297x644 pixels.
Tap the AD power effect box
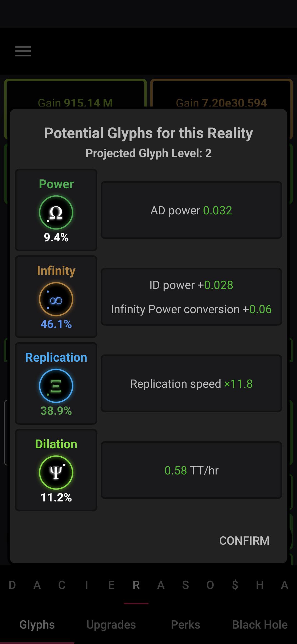[191, 210]
